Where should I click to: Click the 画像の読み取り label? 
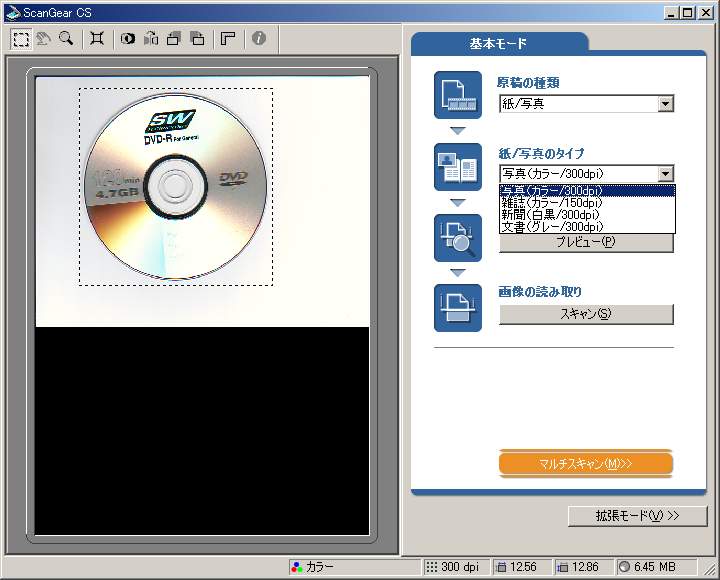540,292
